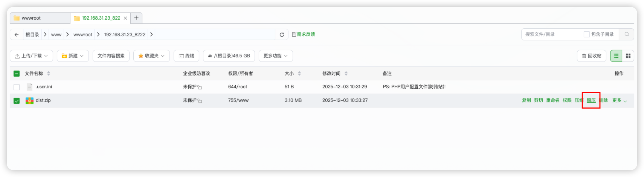Click the search magnifier icon
Image resolution: width=644 pixels, height=177 pixels.
[x=627, y=34]
